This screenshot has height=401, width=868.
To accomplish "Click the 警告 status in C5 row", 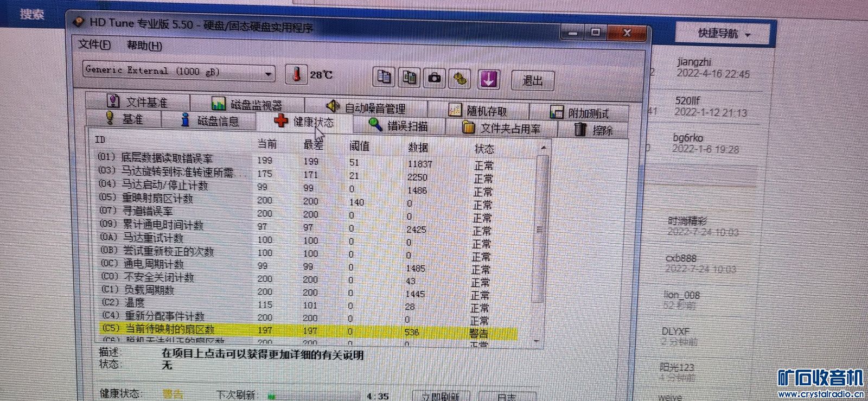I will (478, 333).
